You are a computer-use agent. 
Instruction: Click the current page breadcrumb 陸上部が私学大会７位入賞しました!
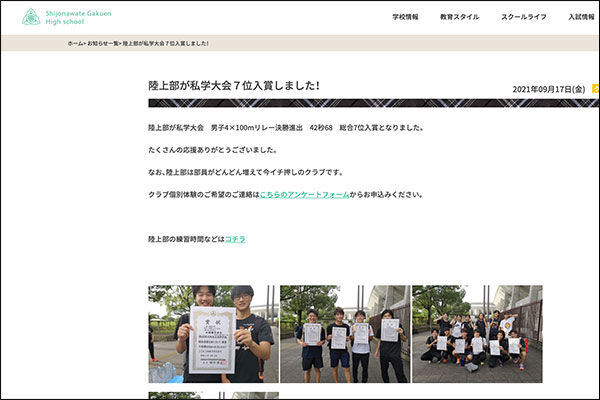click(x=166, y=44)
